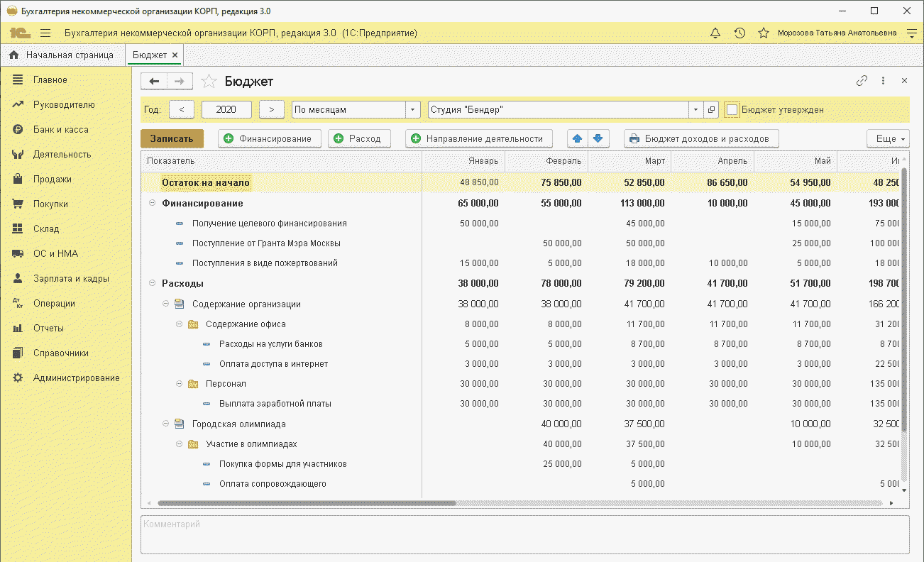
Task: Close the Бюджет tab
Action: coord(175,55)
